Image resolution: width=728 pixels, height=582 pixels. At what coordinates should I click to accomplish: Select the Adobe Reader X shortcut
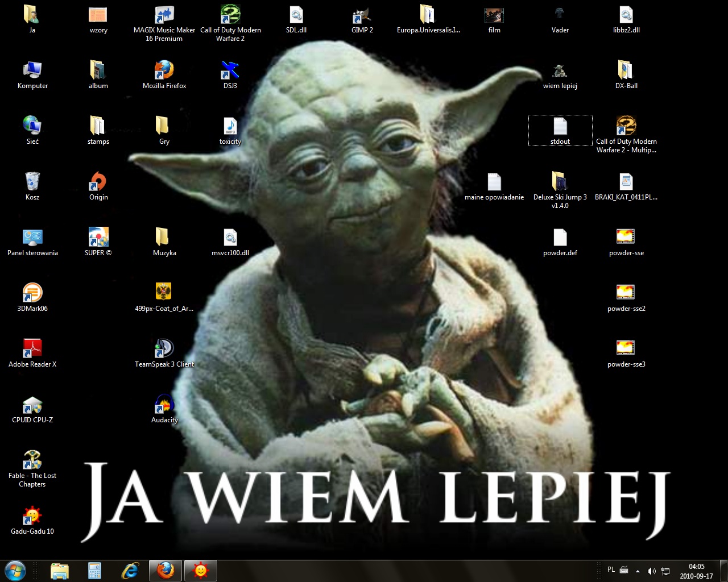[x=32, y=353]
